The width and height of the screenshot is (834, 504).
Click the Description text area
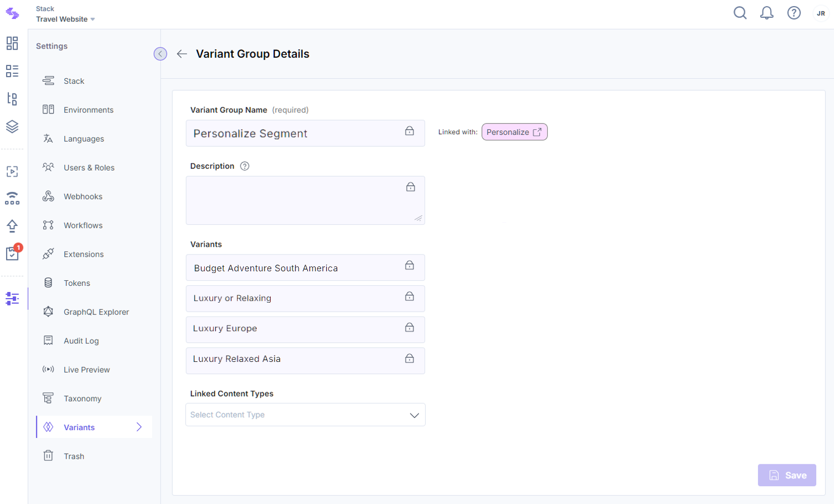point(305,200)
